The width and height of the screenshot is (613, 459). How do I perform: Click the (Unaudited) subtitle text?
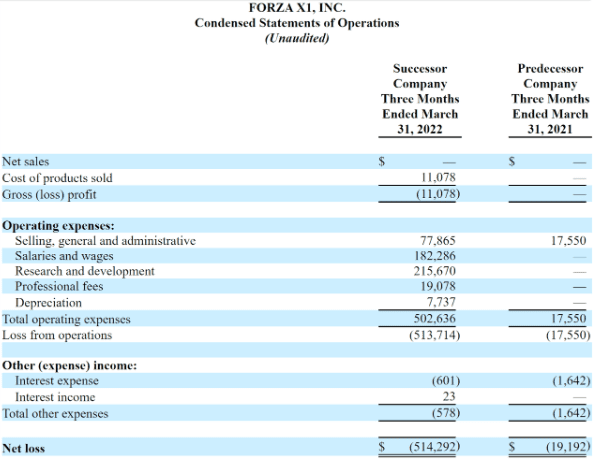point(296,39)
